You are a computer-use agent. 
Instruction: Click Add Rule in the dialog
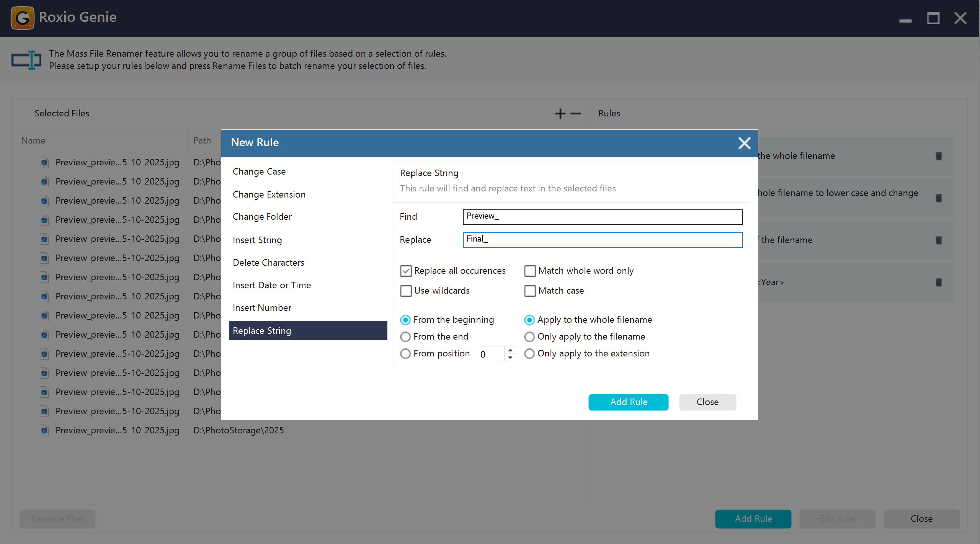pyautogui.click(x=628, y=402)
